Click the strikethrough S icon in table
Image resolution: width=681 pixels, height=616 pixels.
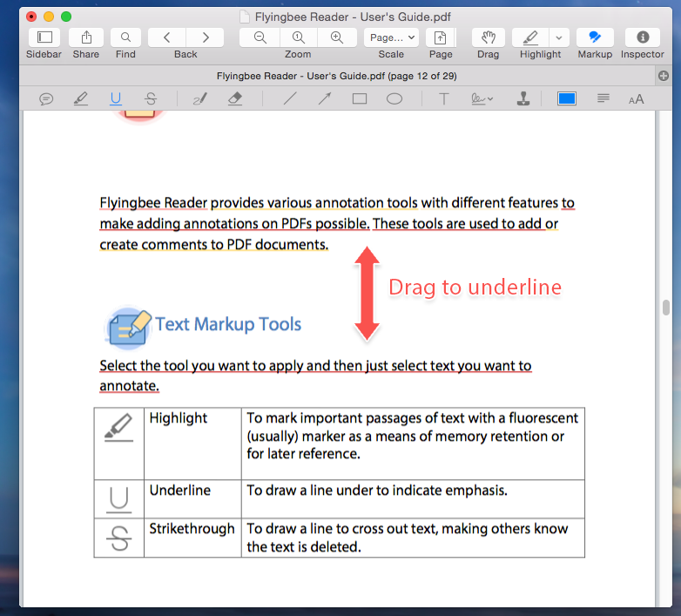click(119, 538)
